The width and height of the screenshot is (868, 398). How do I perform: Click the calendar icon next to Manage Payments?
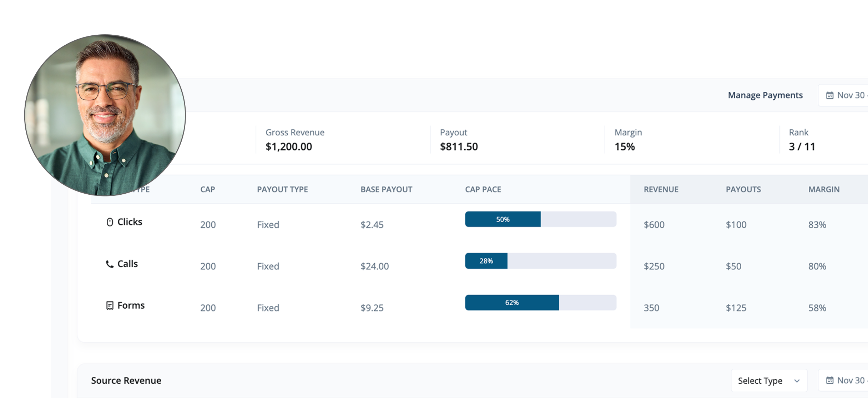pos(830,95)
